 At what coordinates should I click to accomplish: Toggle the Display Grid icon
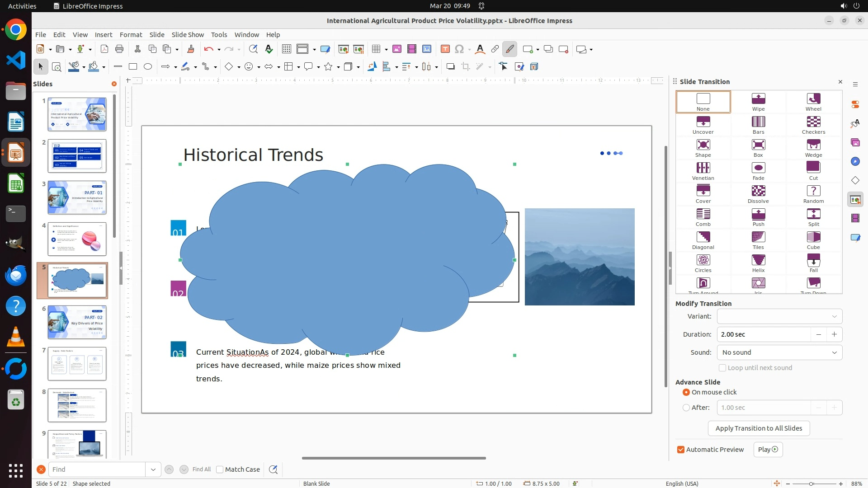(286, 49)
